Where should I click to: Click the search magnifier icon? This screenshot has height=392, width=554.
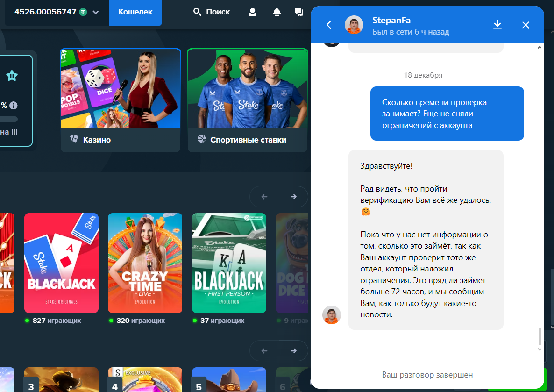197,12
